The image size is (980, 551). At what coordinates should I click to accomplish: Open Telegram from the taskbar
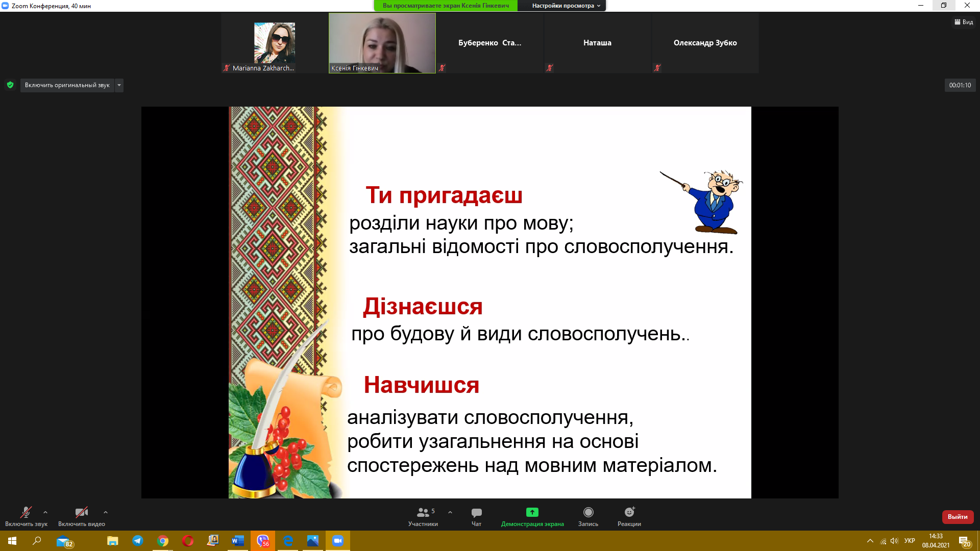point(138,541)
